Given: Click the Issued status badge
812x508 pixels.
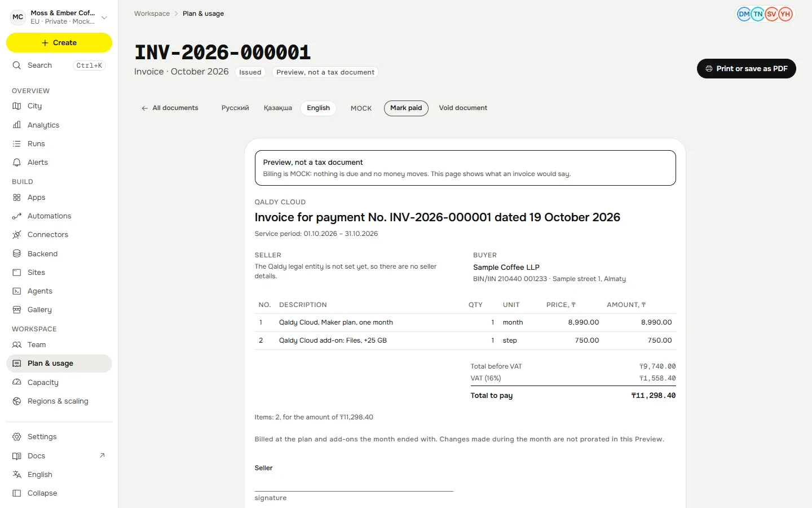Looking at the screenshot, I should click(x=250, y=72).
